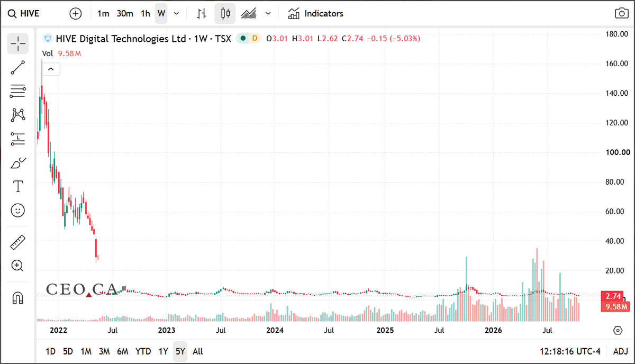Click the HIVE logo icon in legend
Image resolution: width=635 pixels, height=364 pixels.
pos(48,39)
